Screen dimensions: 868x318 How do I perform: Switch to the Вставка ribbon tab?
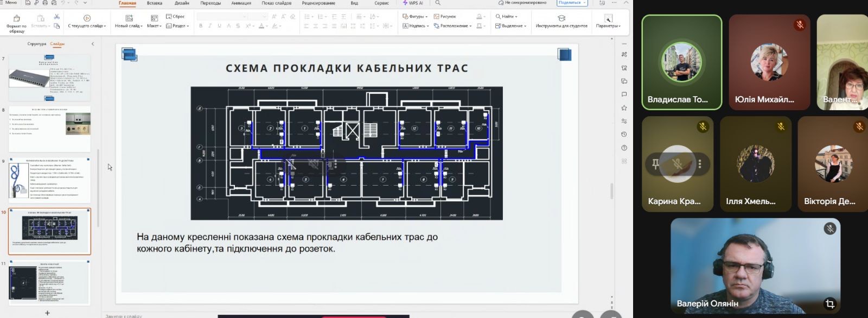(155, 3)
